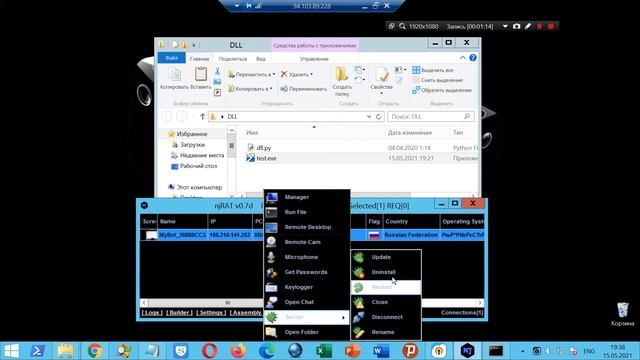
Task: Switch to the Вид ribbon tab
Action: (x=261, y=59)
